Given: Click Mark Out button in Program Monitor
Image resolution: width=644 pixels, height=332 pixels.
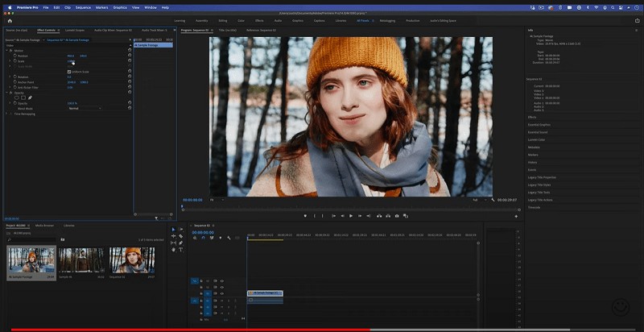Looking at the screenshot, I should point(323,216).
